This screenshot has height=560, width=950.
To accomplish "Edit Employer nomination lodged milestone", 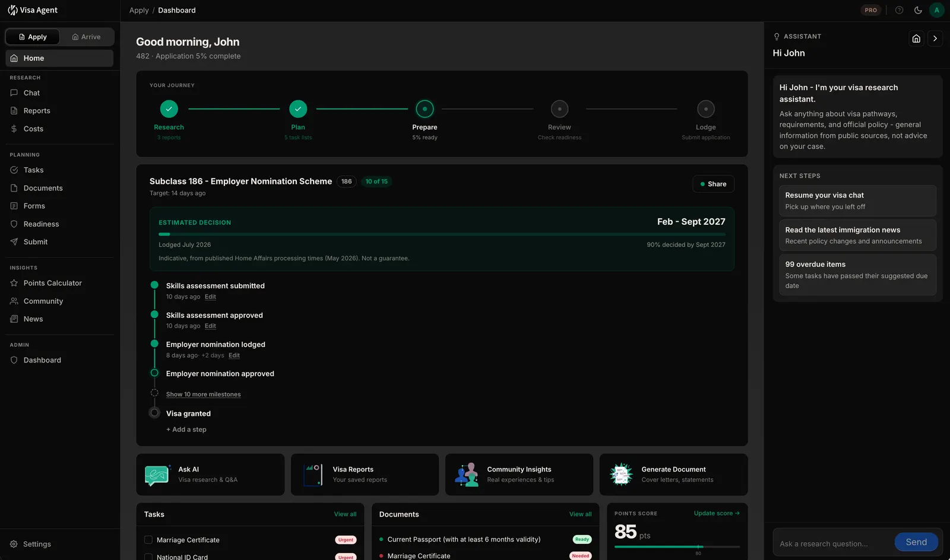I will tap(234, 355).
